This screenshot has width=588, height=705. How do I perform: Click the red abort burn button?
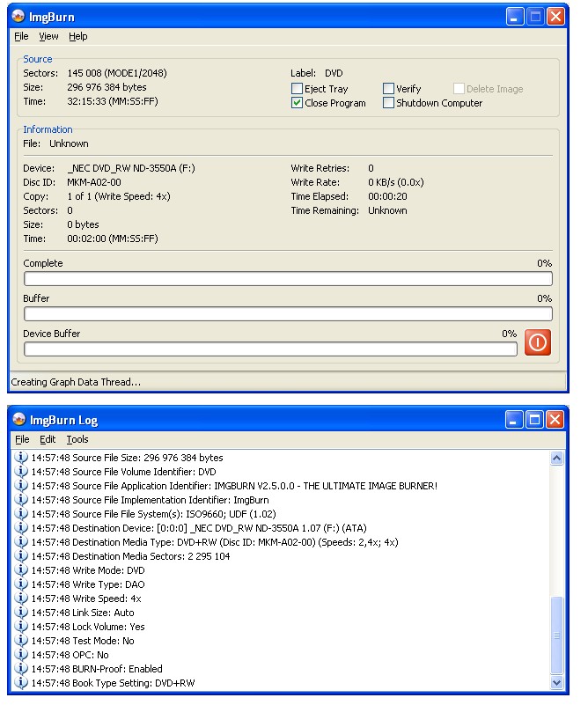(x=537, y=342)
